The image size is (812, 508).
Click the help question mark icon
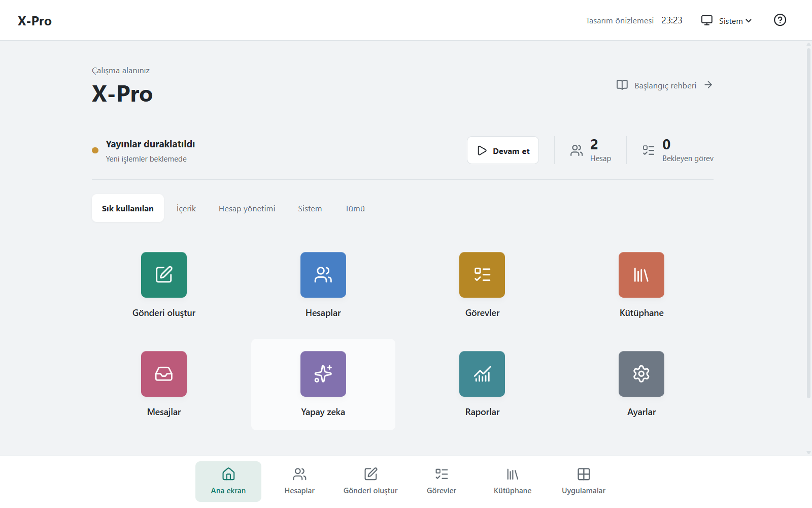[x=780, y=20]
